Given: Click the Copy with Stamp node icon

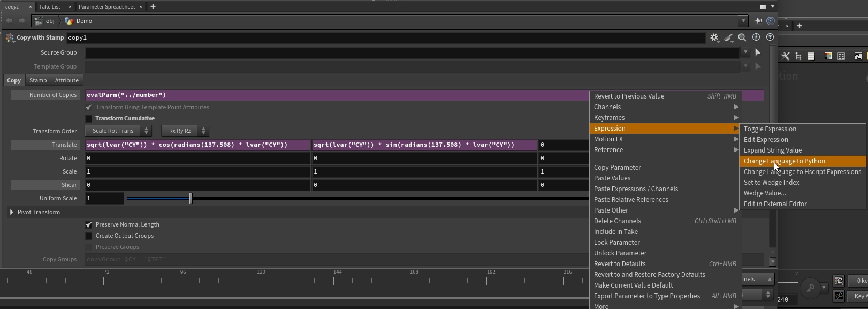Looking at the screenshot, I should coord(10,37).
